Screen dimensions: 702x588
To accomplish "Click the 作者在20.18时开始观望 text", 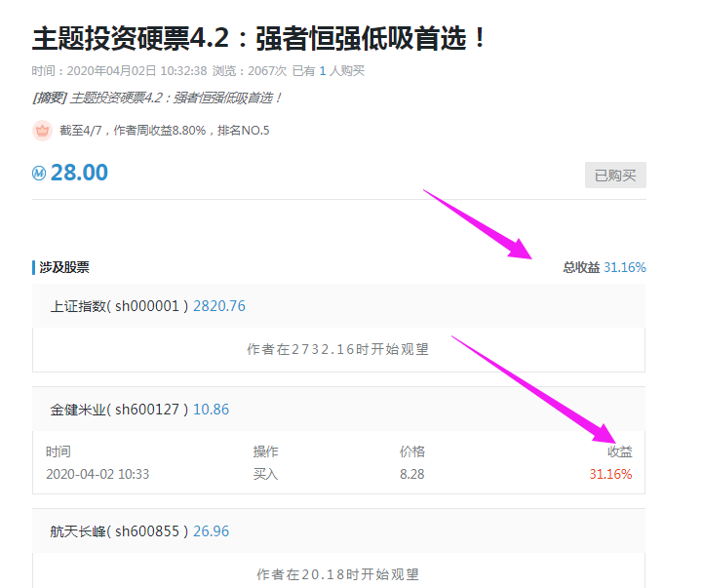I will (338, 574).
